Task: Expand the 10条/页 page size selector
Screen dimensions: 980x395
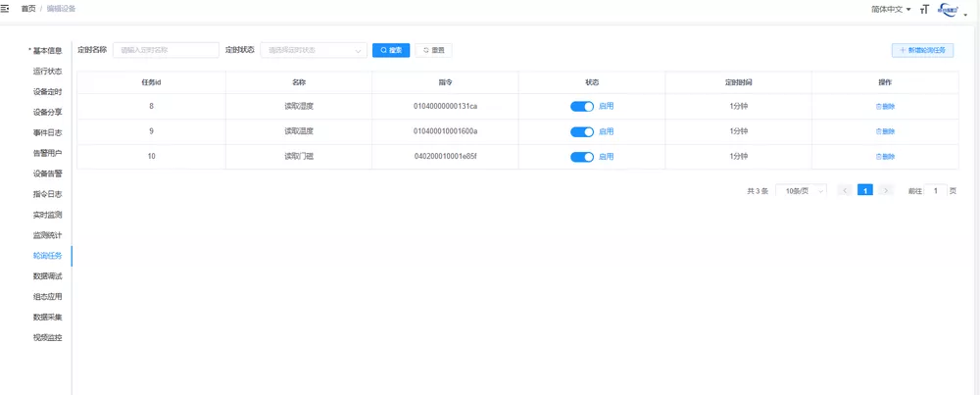Action: (x=801, y=191)
